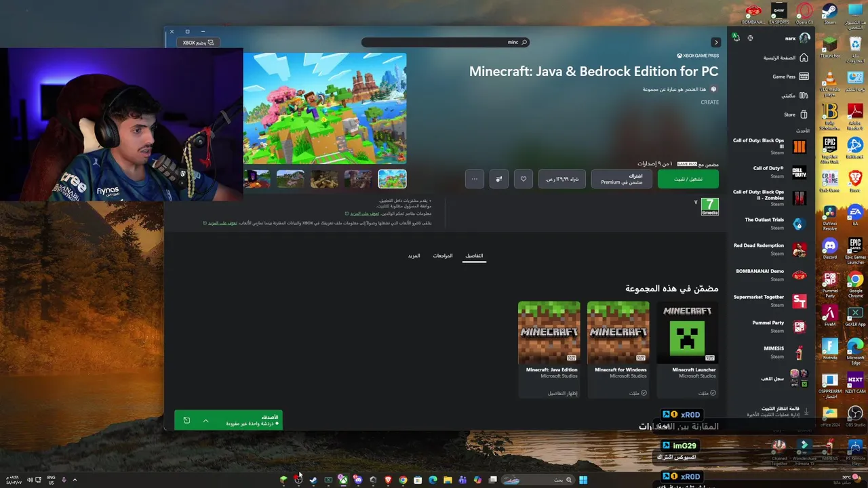Open the print icon beside notifications
868x488 pixels.
coord(750,38)
